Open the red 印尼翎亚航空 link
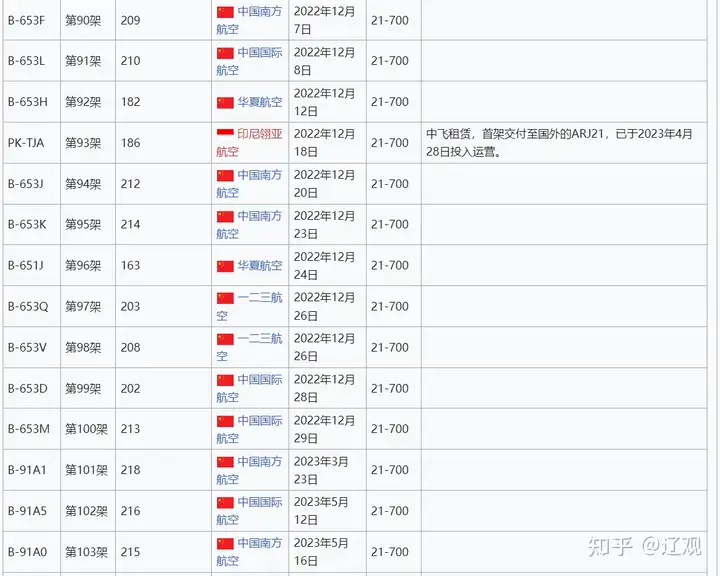The width and height of the screenshot is (720, 576). click(x=249, y=143)
